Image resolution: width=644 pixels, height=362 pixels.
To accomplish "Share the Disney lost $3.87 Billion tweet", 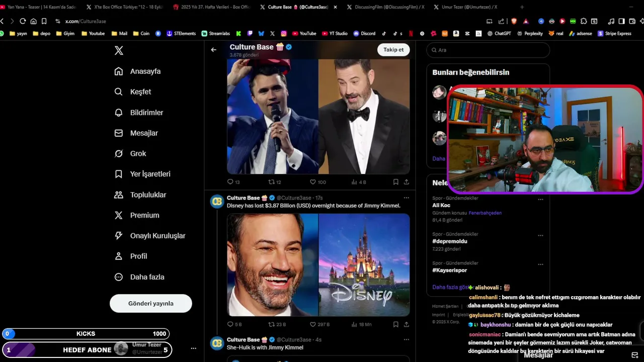I will pyautogui.click(x=407, y=324).
